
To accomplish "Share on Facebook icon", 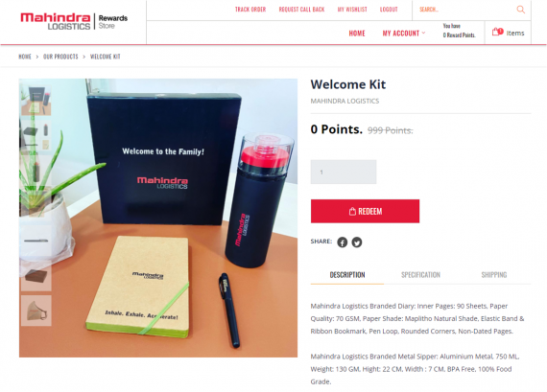I will coord(343,242).
